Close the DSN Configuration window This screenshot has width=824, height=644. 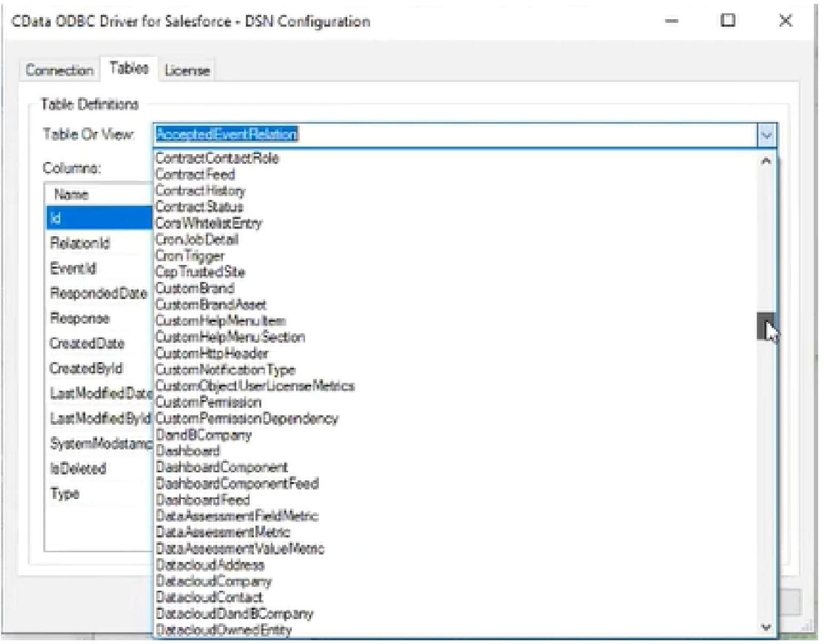click(x=786, y=21)
